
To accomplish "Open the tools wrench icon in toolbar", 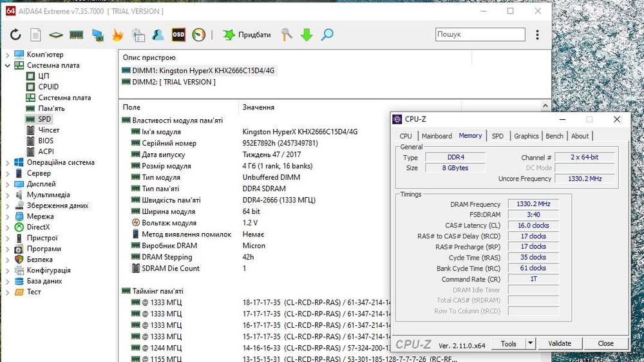I will point(287,35).
